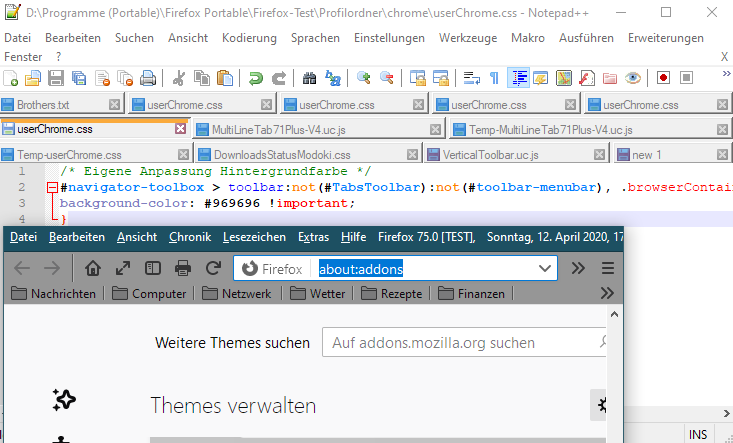733x443 pixels.
Task: Switch to the DownloadsStatusModoki.css tab
Action: pyautogui.click(x=281, y=155)
